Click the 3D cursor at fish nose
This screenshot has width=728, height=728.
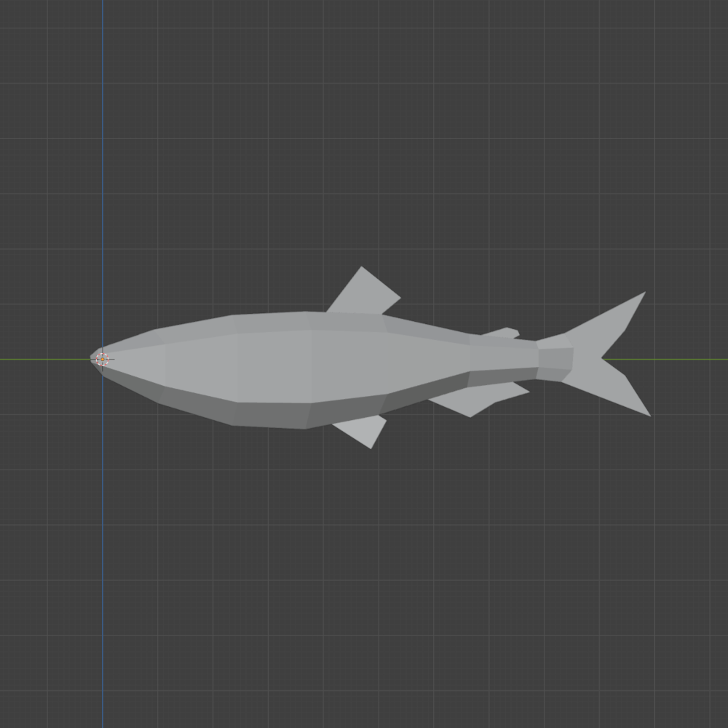103,360
